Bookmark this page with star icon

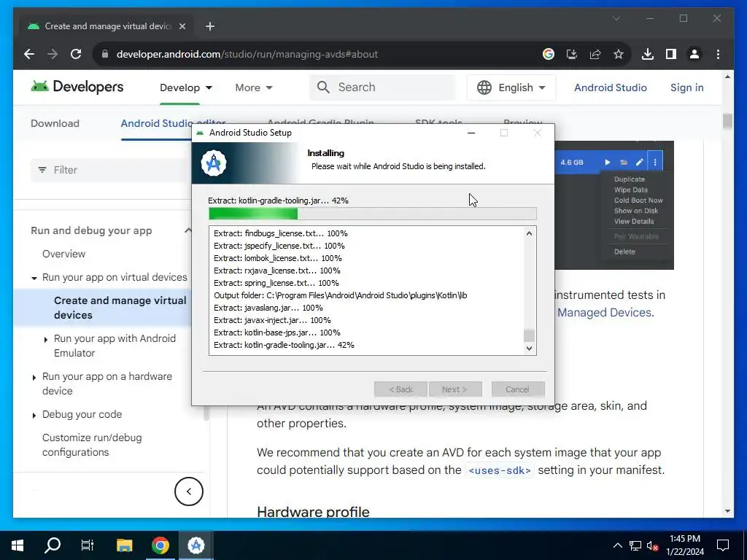point(619,54)
